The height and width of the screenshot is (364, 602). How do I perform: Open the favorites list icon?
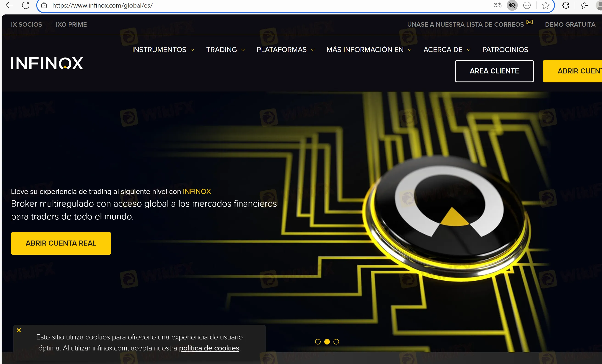(584, 5)
